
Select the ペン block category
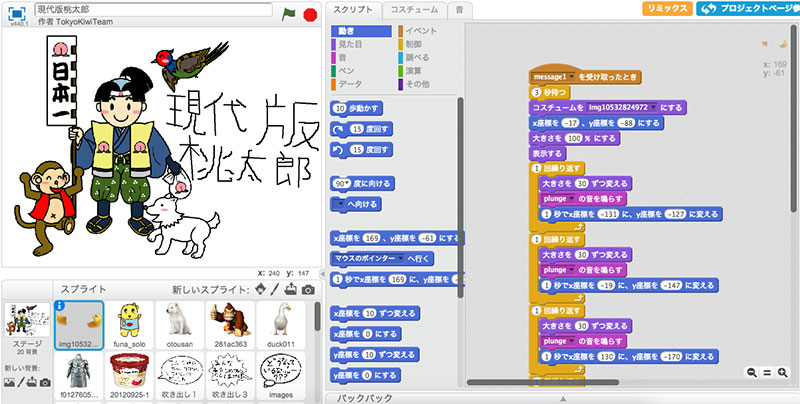click(x=361, y=71)
